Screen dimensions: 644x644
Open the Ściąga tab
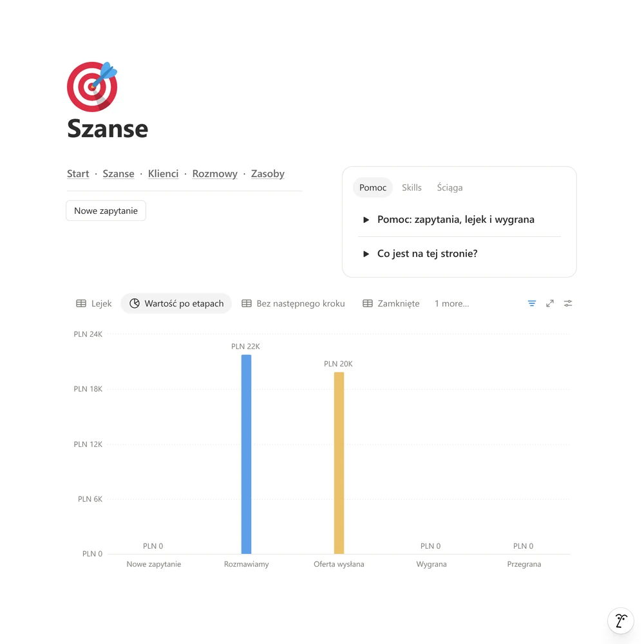coord(450,187)
